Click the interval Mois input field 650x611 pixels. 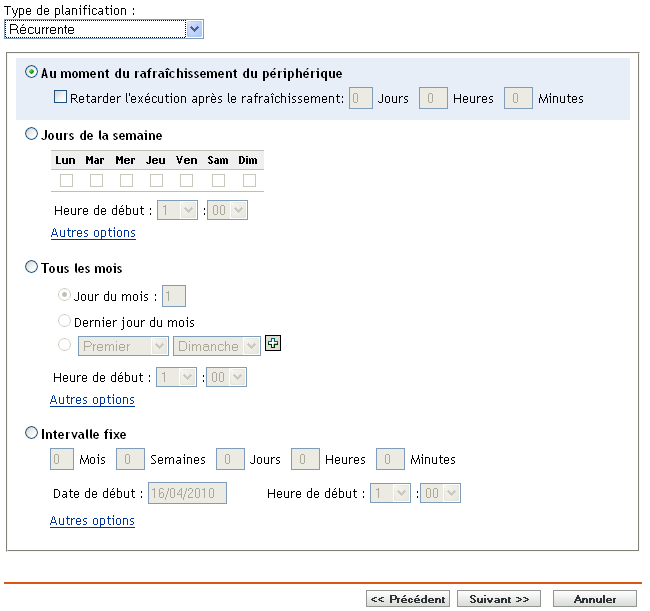[x=62, y=459]
